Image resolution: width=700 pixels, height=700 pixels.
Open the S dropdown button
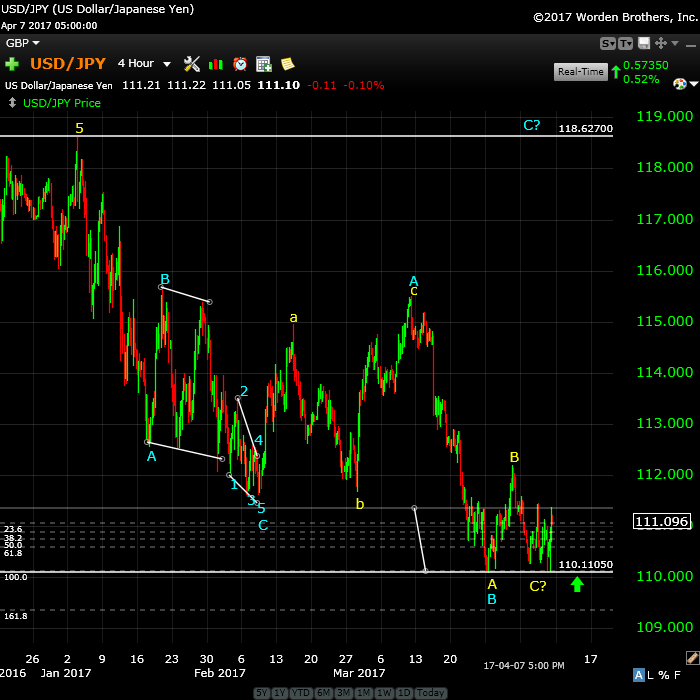click(608, 43)
